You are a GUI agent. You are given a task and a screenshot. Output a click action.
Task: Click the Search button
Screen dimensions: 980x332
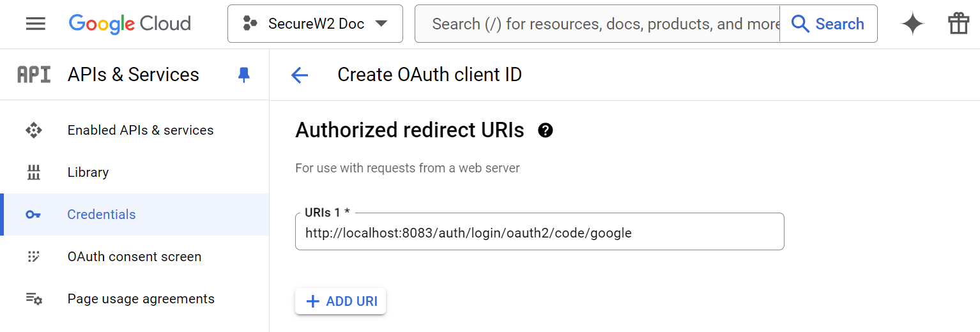coord(828,24)
